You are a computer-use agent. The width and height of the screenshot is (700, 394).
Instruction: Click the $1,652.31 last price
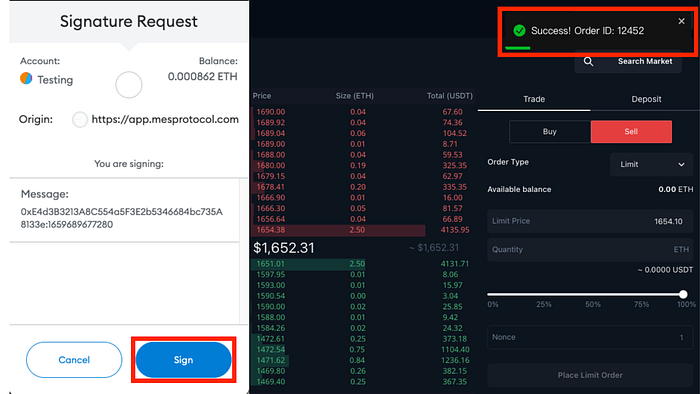click(x=284, y=248)
